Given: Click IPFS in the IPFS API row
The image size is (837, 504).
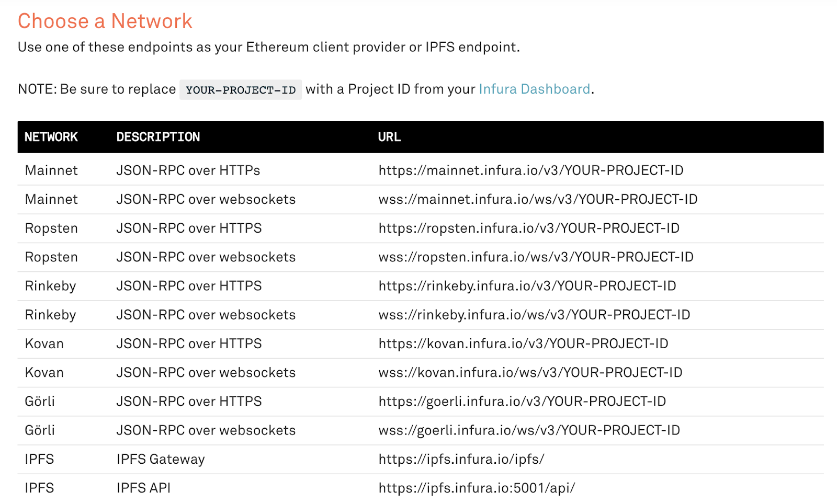Looking at the screenshot, I should [x=39, y=488].
